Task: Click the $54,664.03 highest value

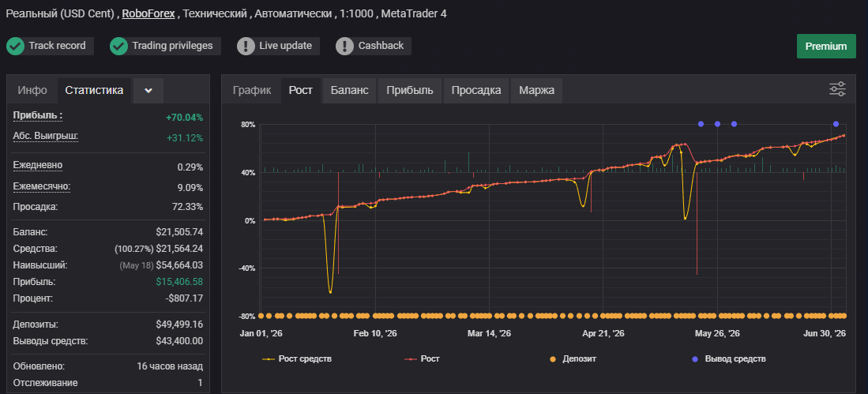Action: pyautogui.click(x=179, y=265)
